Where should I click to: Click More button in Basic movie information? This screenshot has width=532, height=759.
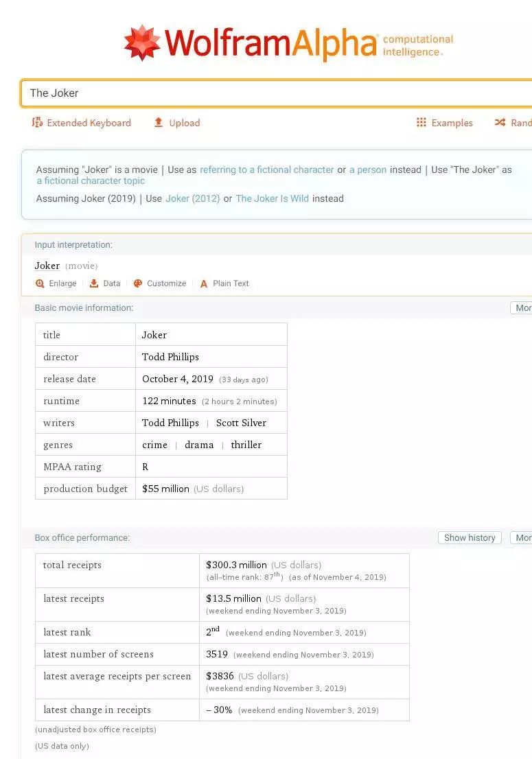tap(521, 308)
